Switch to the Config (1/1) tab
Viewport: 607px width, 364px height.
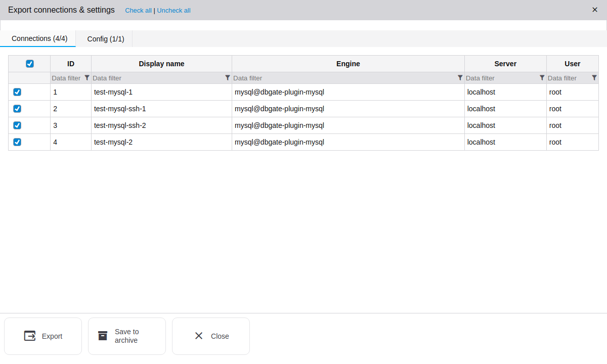click(105, 39)
